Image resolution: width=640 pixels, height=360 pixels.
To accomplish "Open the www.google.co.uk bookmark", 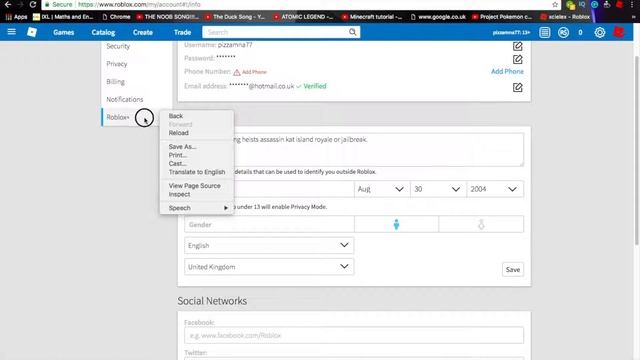I will [438, 17].
